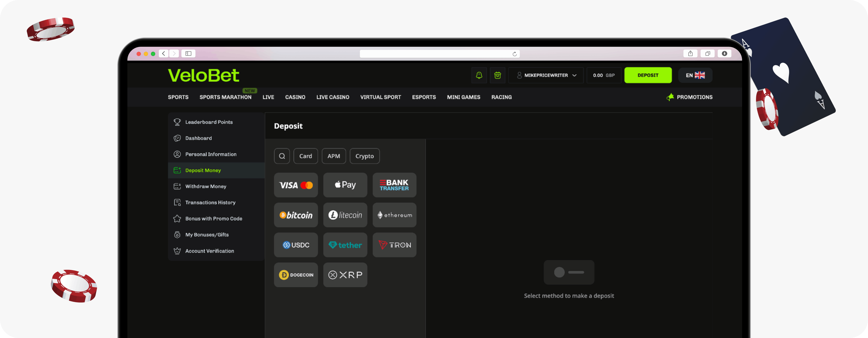Open Bonus with Promo Code page
Image resolution: width=868 pixels, height=338 pixels.
click(x=216, y=219)
